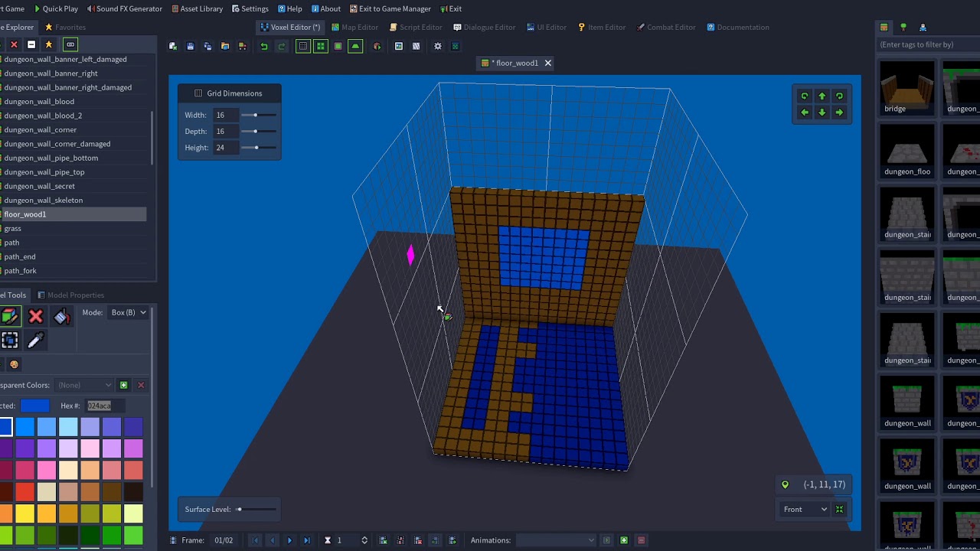The height and width of the screenshot is (551, 980).
Task: Switch to the Map Editor tab
Action: (355, 28)
